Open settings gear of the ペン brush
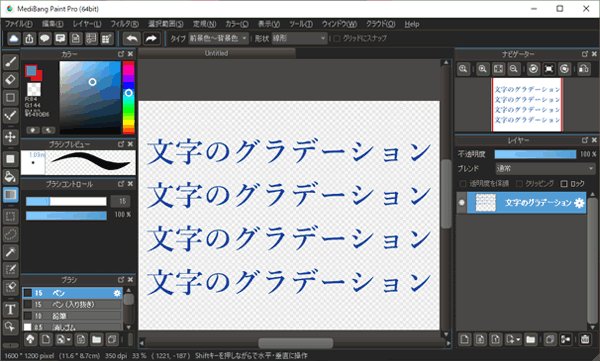The image size is (600, 362). [117, 293]
